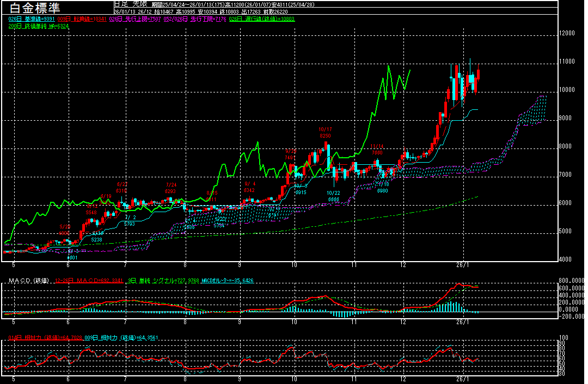This screenshot has width=588, height=384.
Task: Click the 200日 終値単純 MA legend
Action: (39, 26)
